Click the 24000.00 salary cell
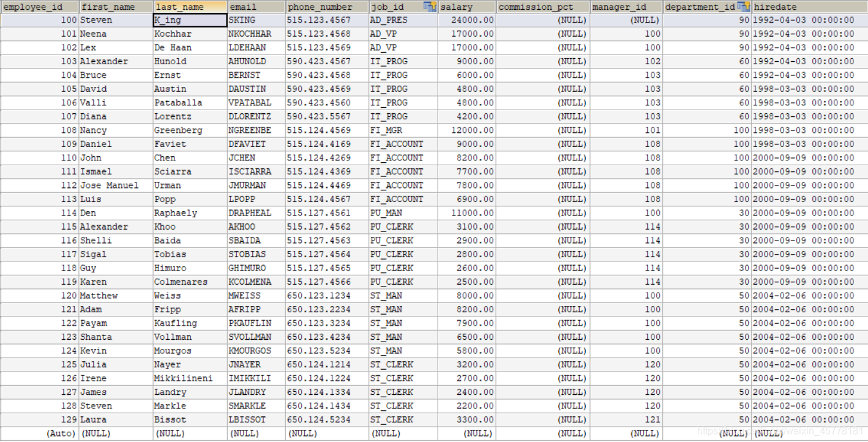The image size is (868, 442). pos(467,20)
